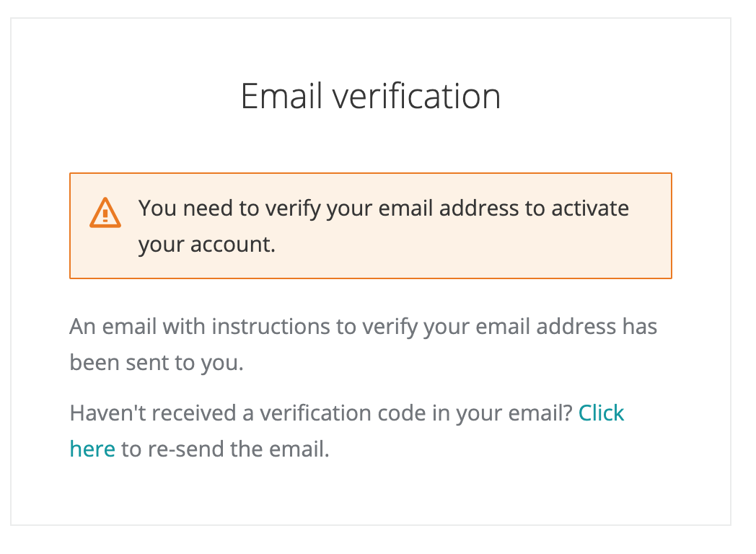Viewport: 756px width, 554px height.
Task: Click the word 'Email' in the heading
Action: [280, 97]
